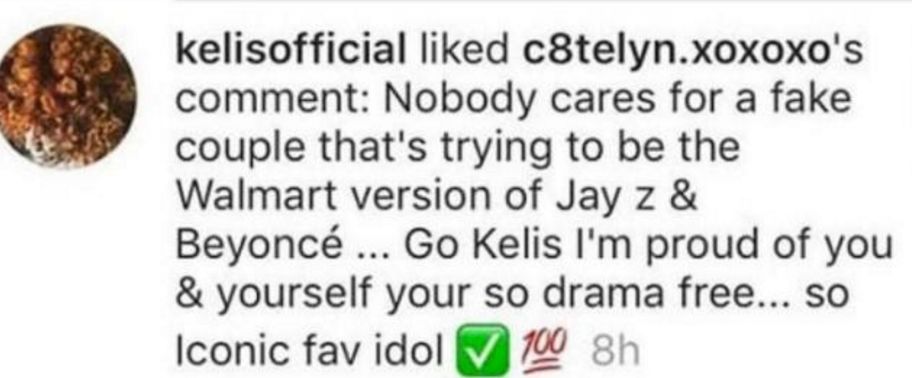Open kelisofficial's profile from the username
The height and width of the screenshot is (378, 912).
click(291, 53)
